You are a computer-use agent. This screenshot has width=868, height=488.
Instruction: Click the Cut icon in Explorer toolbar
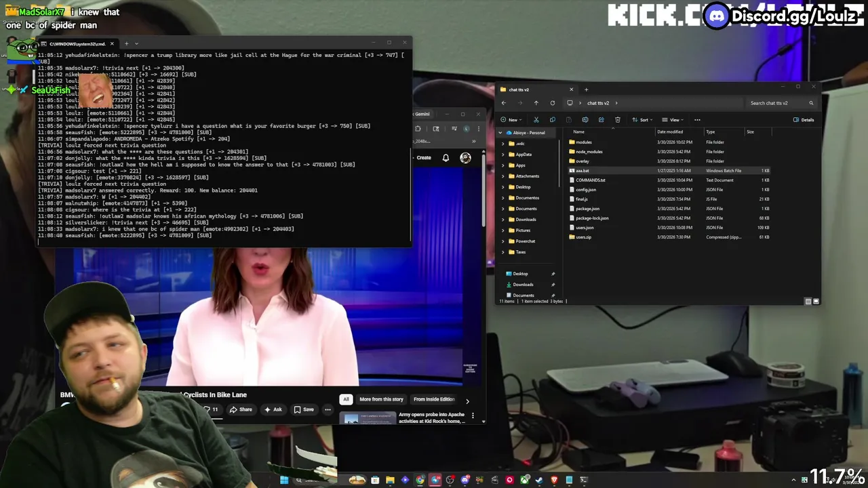536,120
